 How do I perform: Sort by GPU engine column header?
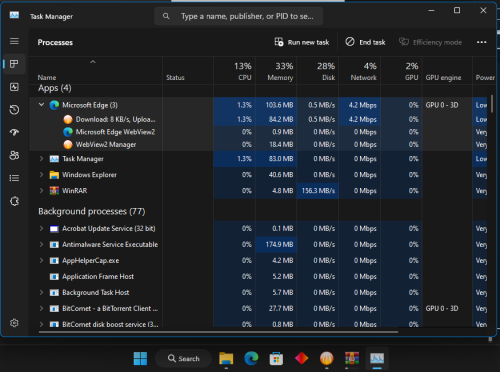[x=447, y=71]
